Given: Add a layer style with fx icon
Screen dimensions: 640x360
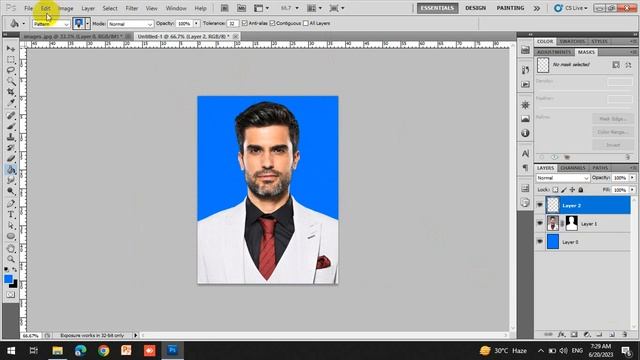Looking at the screenshot, I should pos(561,334).
